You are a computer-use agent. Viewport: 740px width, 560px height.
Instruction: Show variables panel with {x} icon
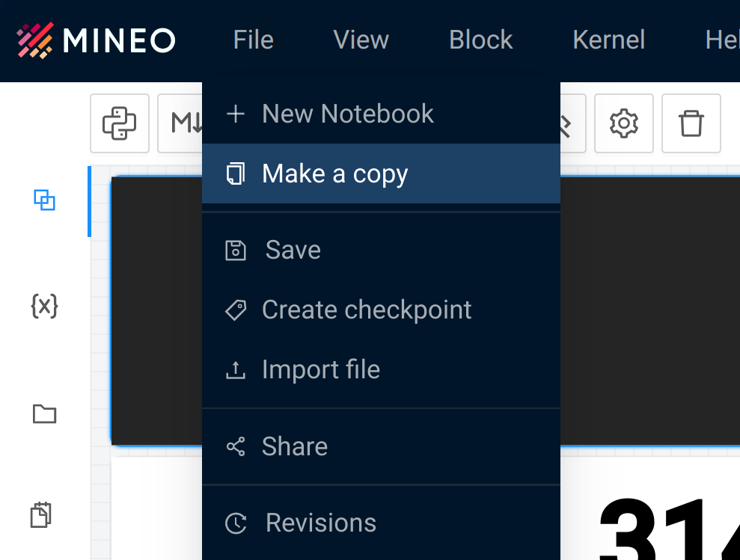click(45, 306)
